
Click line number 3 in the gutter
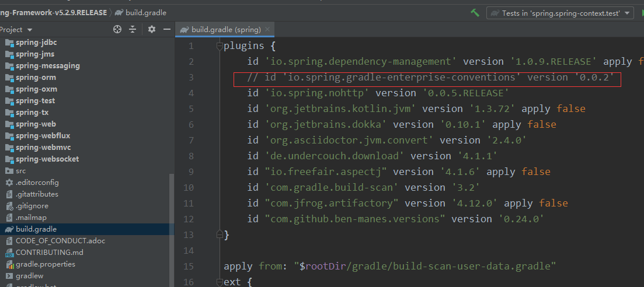pyautogui.click(x=190, y=77)
